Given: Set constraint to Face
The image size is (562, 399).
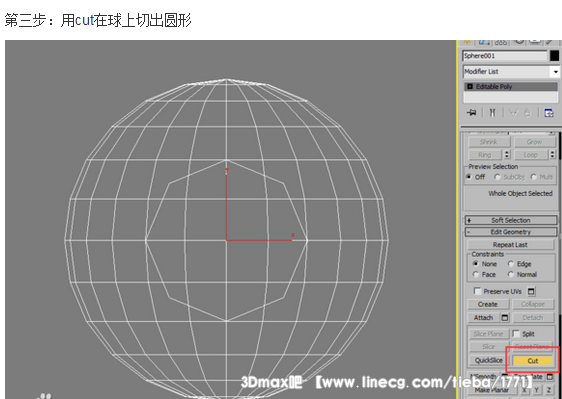Looking at the screenshot, I should [x=476, y=274].
